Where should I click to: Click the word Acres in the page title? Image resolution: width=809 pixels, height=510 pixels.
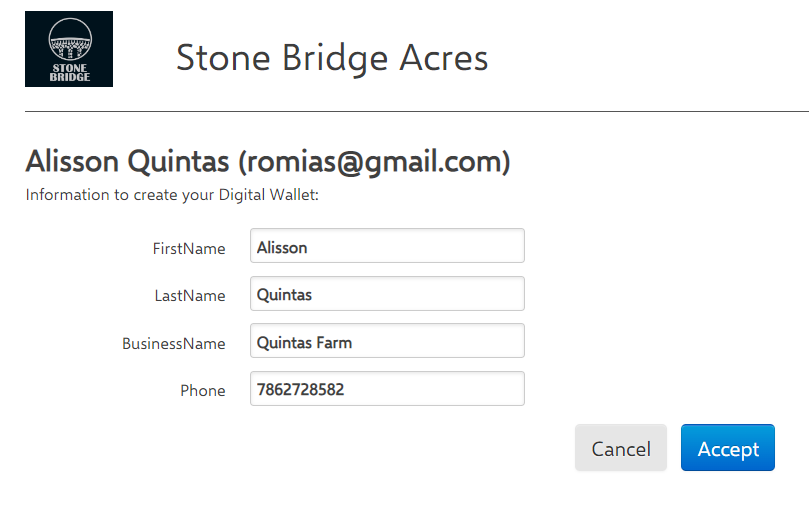coord(444,58)
